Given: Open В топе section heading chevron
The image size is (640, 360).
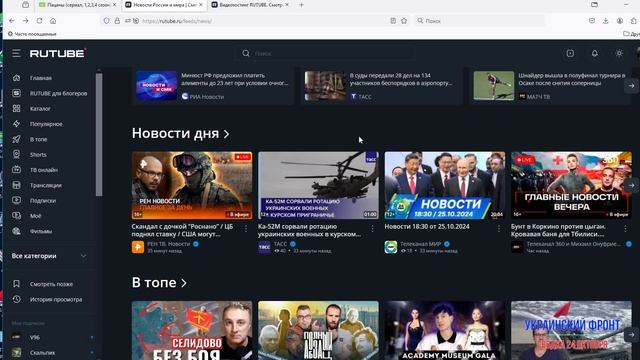Looking at the screenshot, I should point(184,283).
